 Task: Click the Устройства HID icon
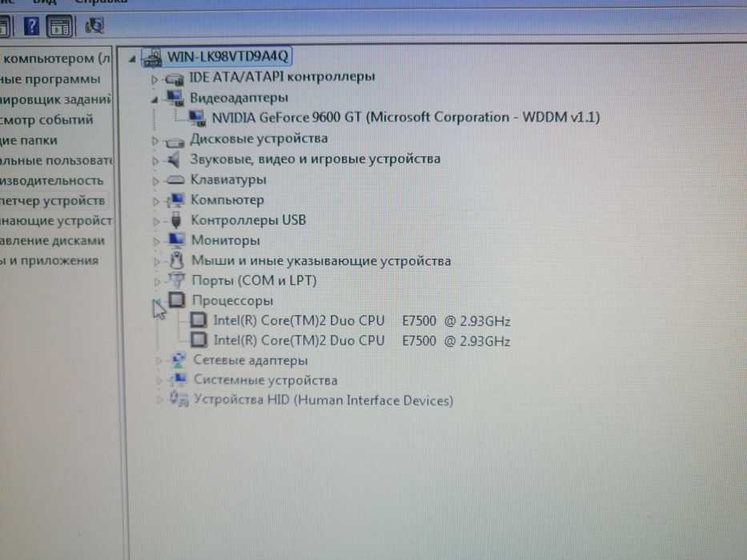[x=179, y=399]
